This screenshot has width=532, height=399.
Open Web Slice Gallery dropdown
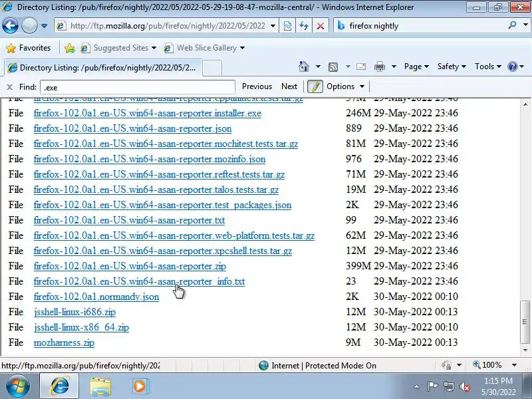pyautogui.click(x=204, y=48)
